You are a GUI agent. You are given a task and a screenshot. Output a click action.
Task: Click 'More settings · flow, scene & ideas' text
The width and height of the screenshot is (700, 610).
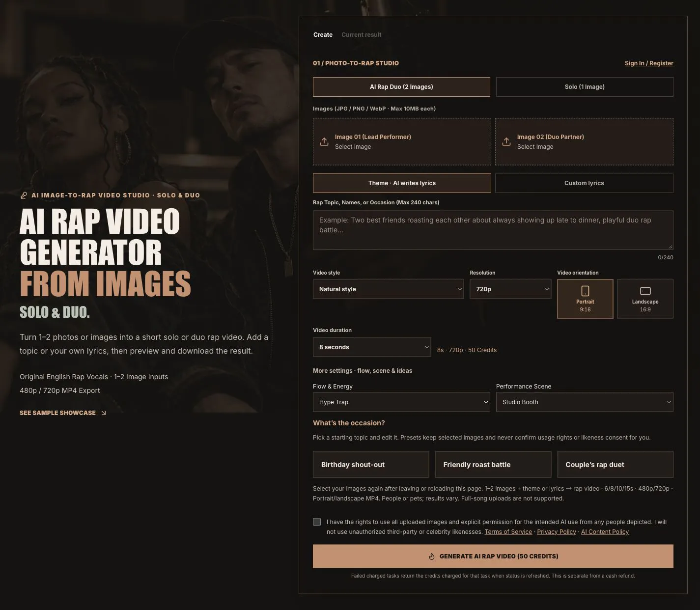click(x=363, y=371)
